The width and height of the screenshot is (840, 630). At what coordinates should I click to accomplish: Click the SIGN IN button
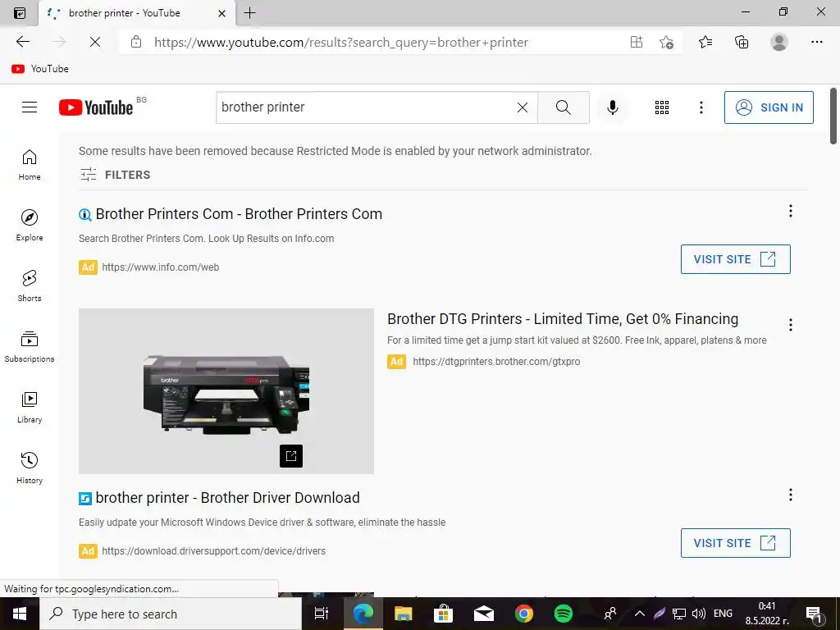click(768, 107)
